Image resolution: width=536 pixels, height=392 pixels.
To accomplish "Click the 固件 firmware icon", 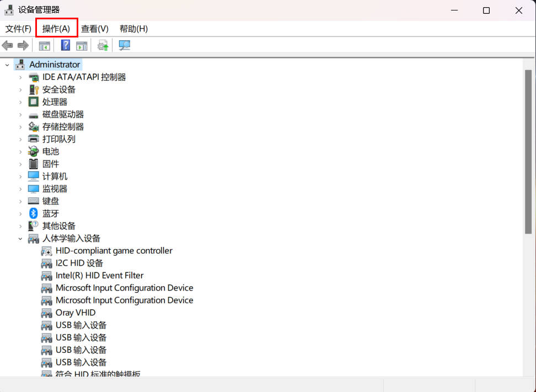I will [x=34, y=164].
